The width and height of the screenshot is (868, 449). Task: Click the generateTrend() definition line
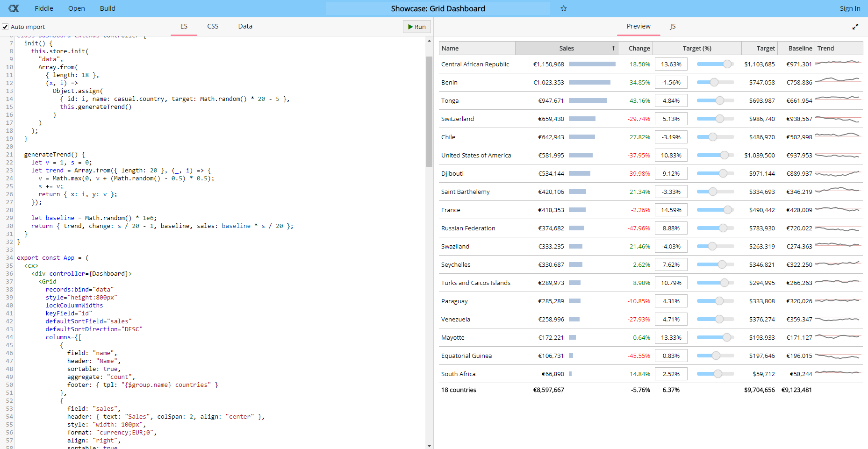(54, 154)
